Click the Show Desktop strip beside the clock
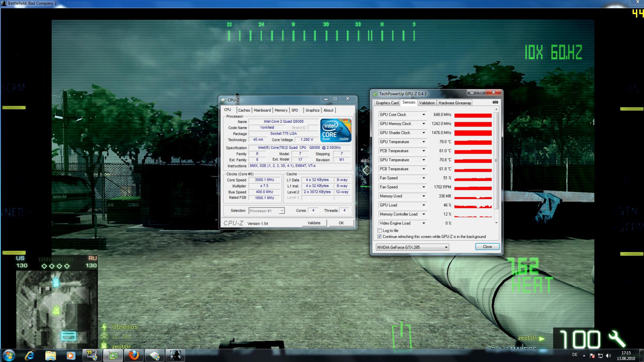 (641, 356)
